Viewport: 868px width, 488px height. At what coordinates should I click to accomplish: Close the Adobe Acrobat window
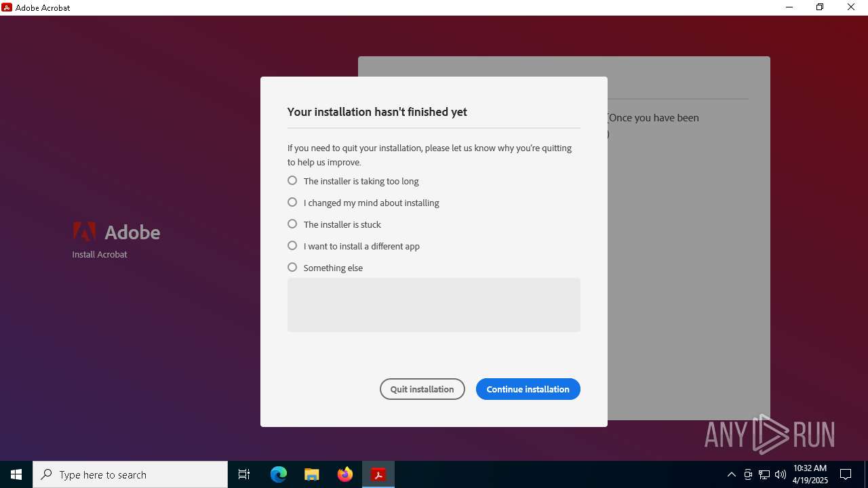[x=851, y=7]
